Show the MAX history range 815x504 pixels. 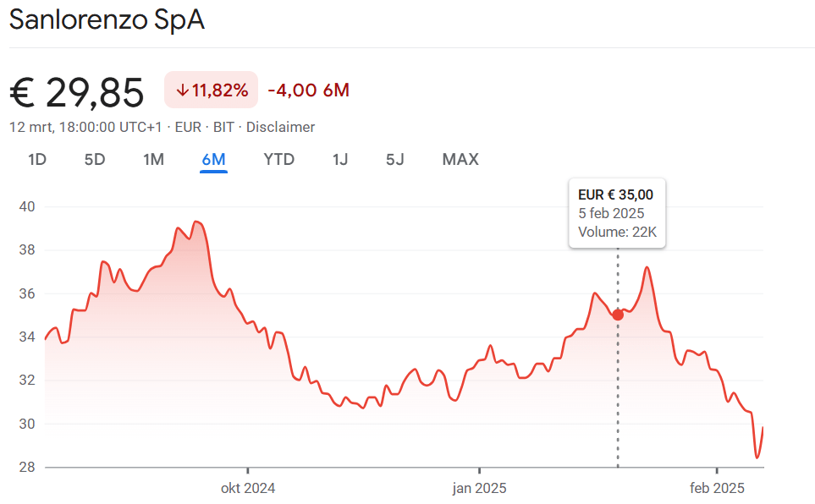click(x=460, y=159)
